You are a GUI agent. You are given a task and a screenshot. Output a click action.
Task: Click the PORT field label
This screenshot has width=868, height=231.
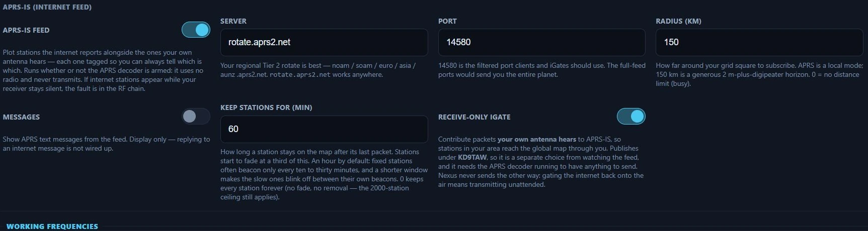[x=447, y=21]
